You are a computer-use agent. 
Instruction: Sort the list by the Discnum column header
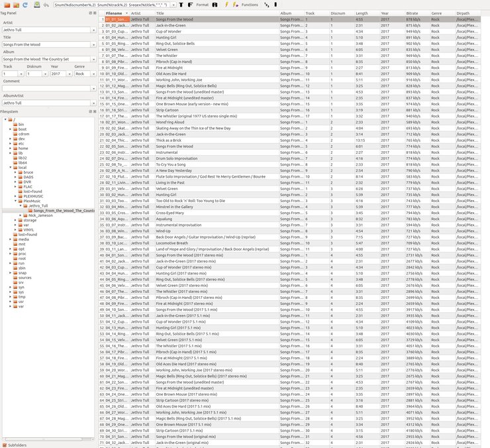(342, 13)
